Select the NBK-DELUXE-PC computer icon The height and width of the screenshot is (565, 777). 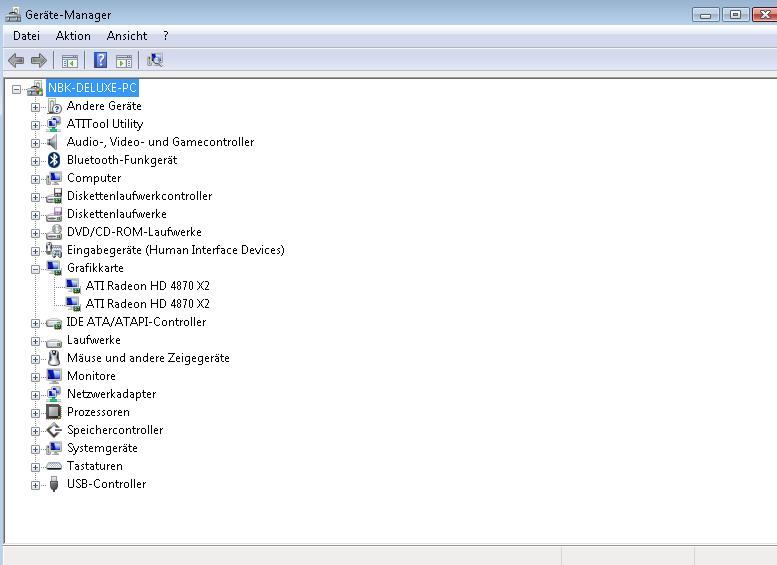pos(35,88)
